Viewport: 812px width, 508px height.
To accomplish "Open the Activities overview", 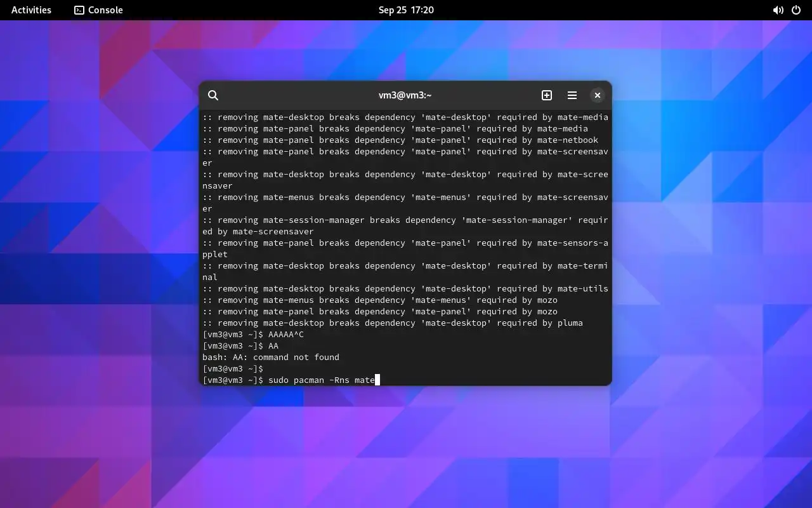I will tap(31, 10).
